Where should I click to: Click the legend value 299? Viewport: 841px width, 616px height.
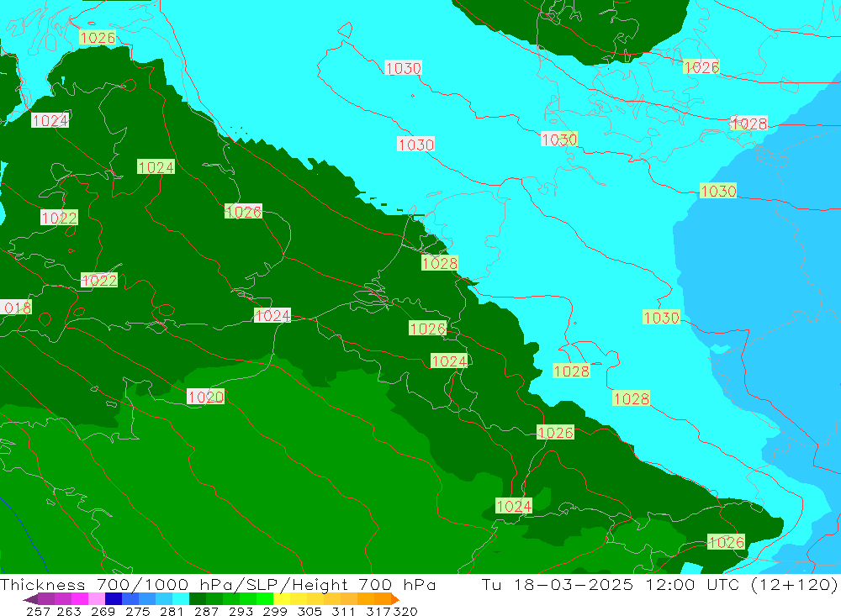pos(275,611)
